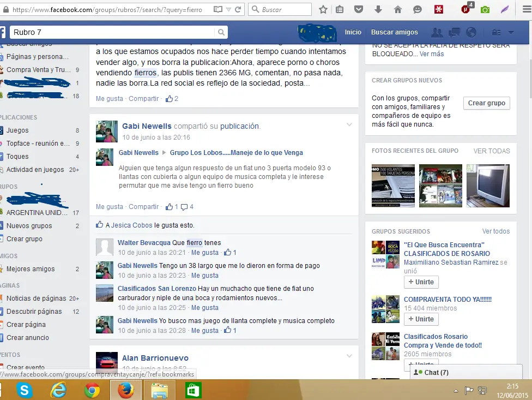Screen dimensions: 532x400
Task: Click the Facebook search magnifier button
Action: coord(221,32)
